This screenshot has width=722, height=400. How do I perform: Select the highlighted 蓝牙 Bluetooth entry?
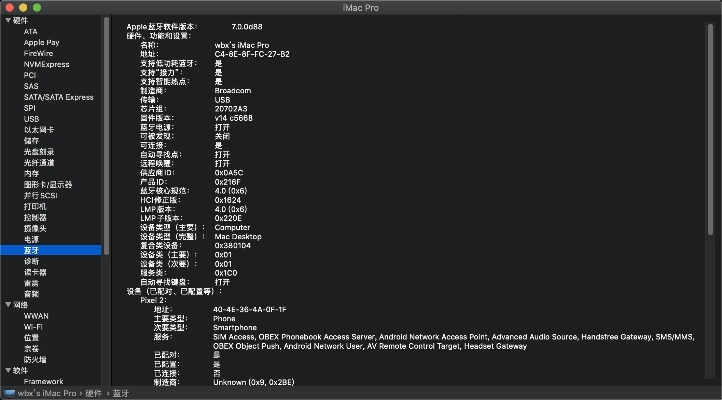[32, 250]
